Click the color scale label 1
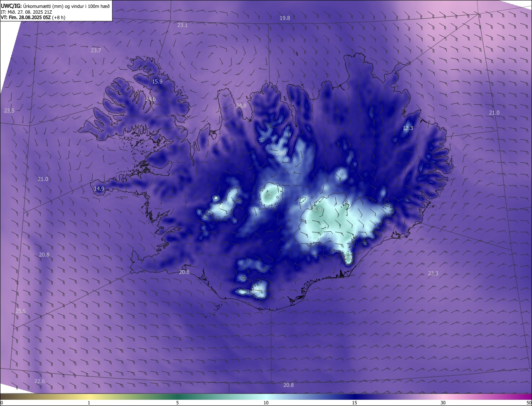This screenshot has height=406, width=532. (x=89, y=403)
